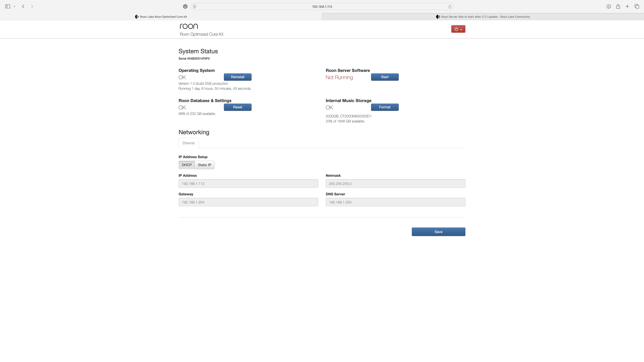Click the Netmask field
The width and height of the screenshot is (644, 362).
coord(395,184)
